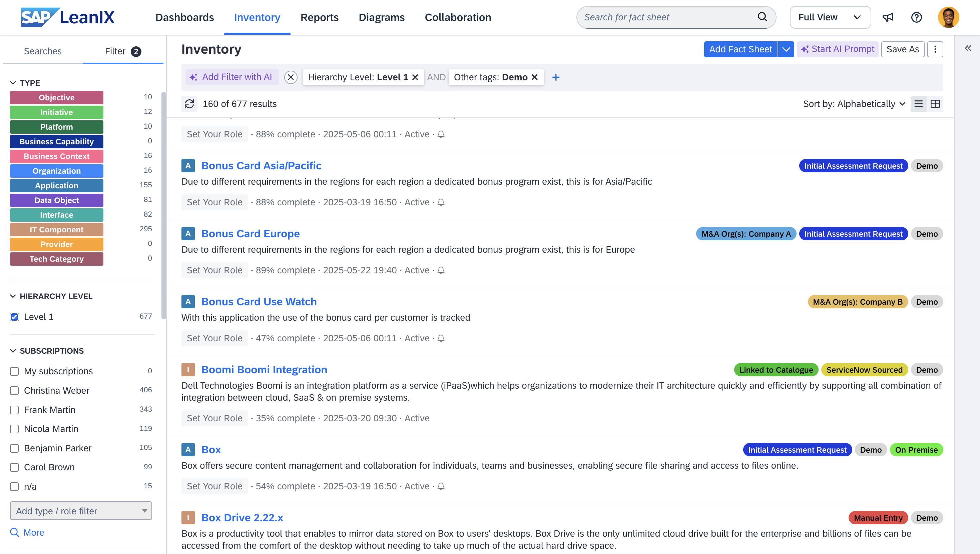Click the announcements megaphone icon
980x554 pixels.
point(888,17)
